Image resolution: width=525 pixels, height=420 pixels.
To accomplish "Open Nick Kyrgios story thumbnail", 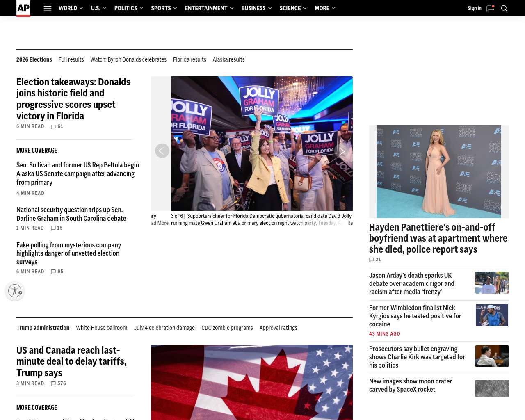I will click(492, 315).
